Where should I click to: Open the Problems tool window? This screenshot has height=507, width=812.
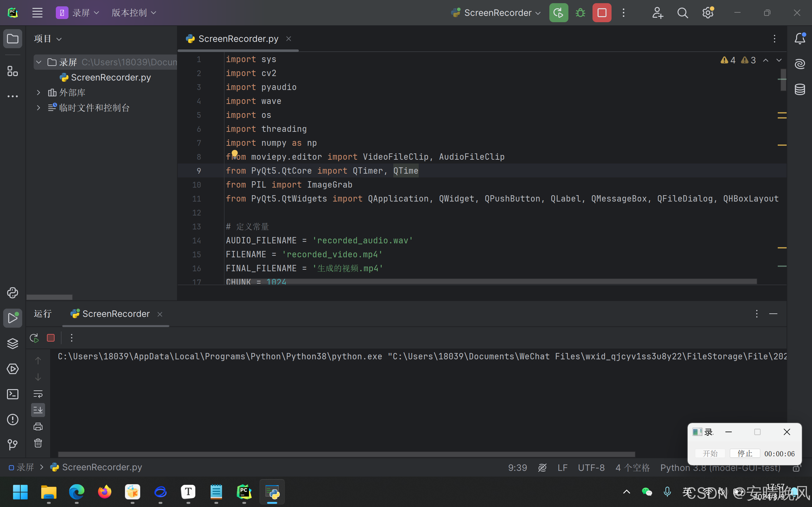point(12,420)
